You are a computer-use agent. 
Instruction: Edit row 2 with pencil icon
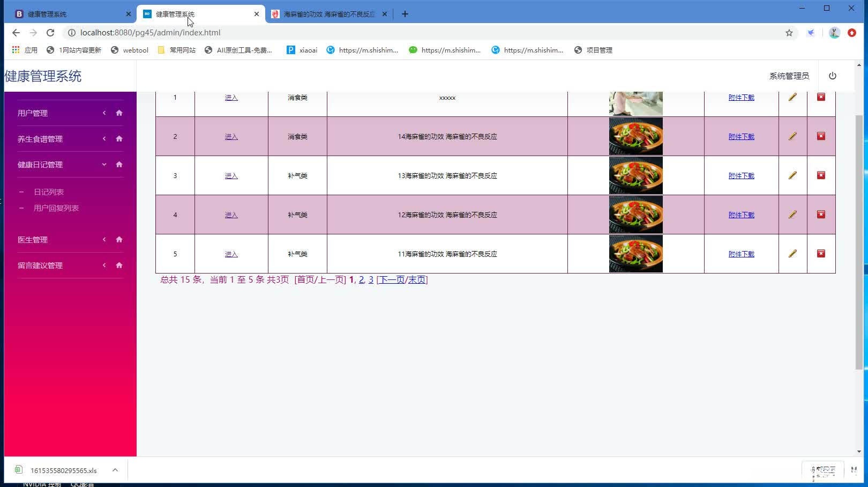(792, 136)
